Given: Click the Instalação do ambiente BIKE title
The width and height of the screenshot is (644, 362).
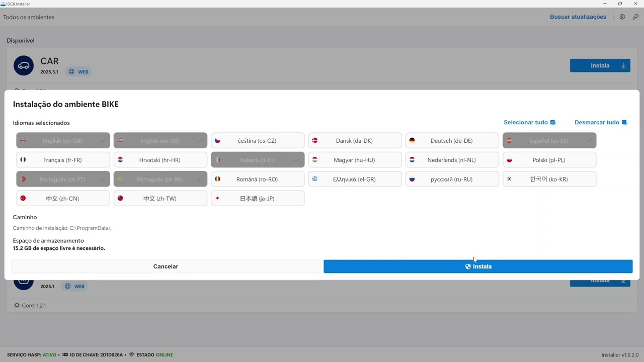Looking at the screenshot, I should coord(66,105).
